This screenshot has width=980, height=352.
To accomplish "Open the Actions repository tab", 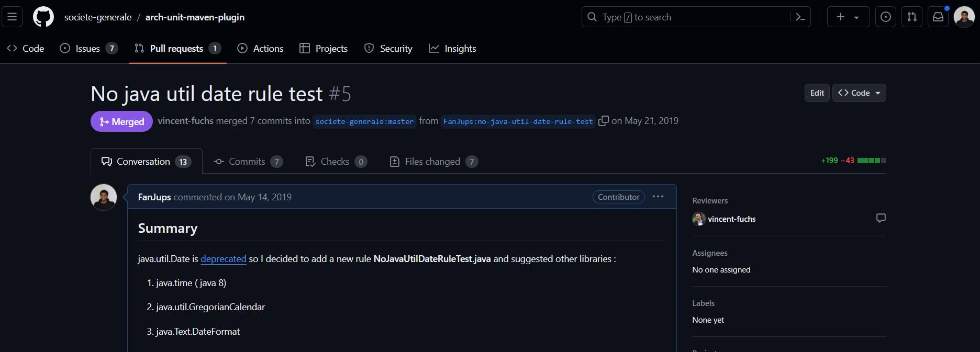I will click(260, 49).
